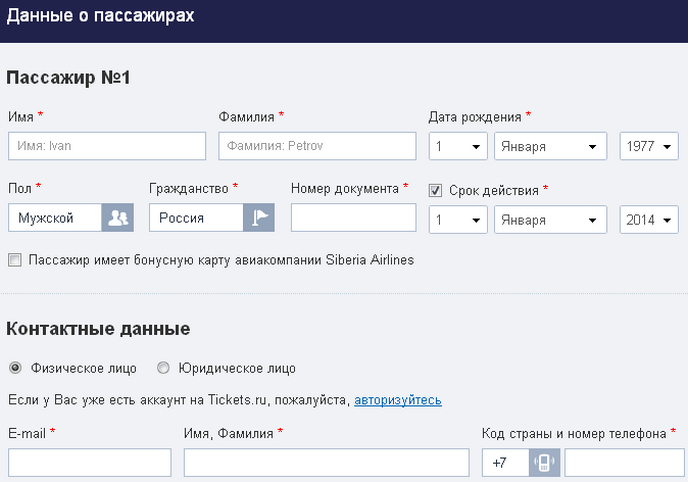
Task: Click the phone icon next to +7
Action: point(544,462)
